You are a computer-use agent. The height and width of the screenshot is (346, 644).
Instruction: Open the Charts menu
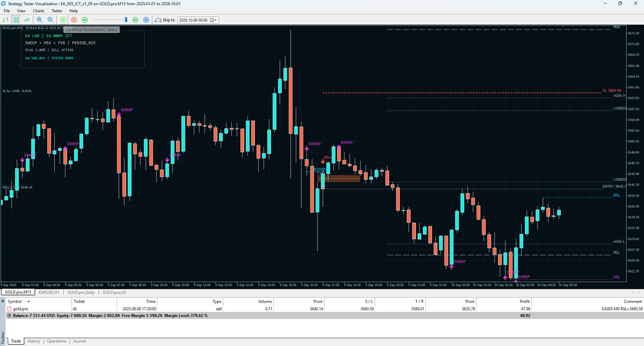point(39,11)
